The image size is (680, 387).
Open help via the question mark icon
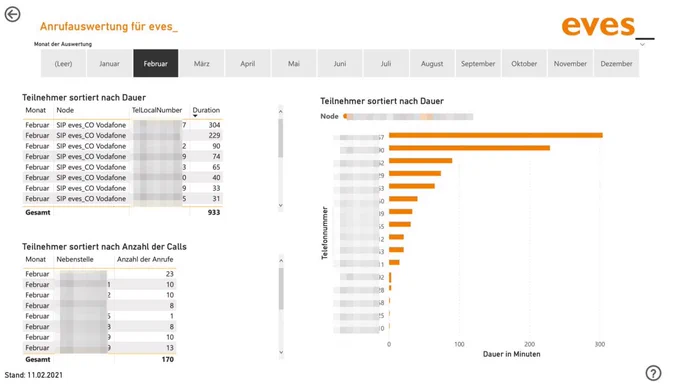(x=653, y=373)
